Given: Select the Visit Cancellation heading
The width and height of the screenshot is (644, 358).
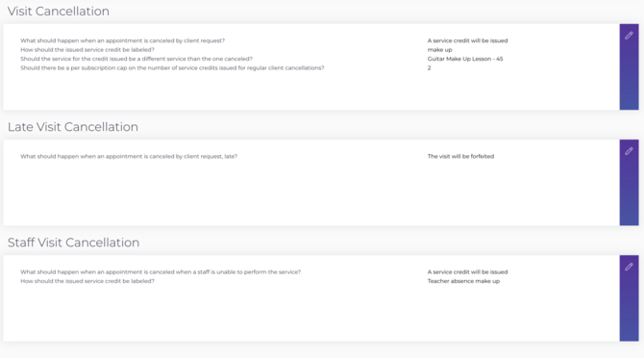Looking at the screenshot, I should (59, 12).
